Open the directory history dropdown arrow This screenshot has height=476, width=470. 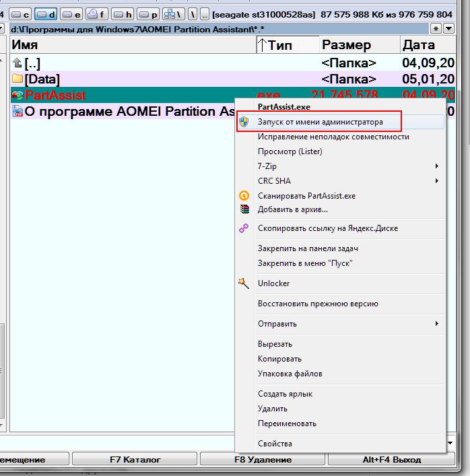click(x=448, y=29)
